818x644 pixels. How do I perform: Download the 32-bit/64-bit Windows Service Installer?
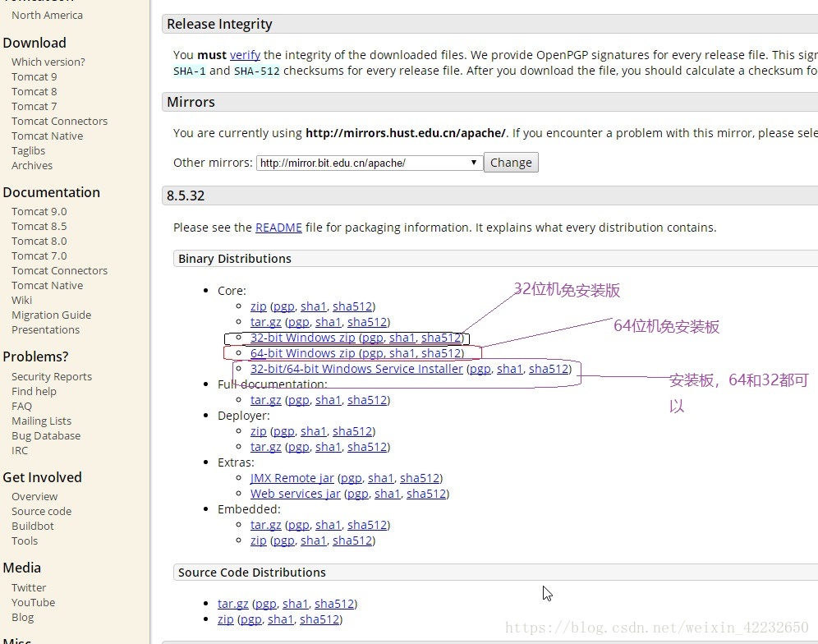tap(356, 369)
